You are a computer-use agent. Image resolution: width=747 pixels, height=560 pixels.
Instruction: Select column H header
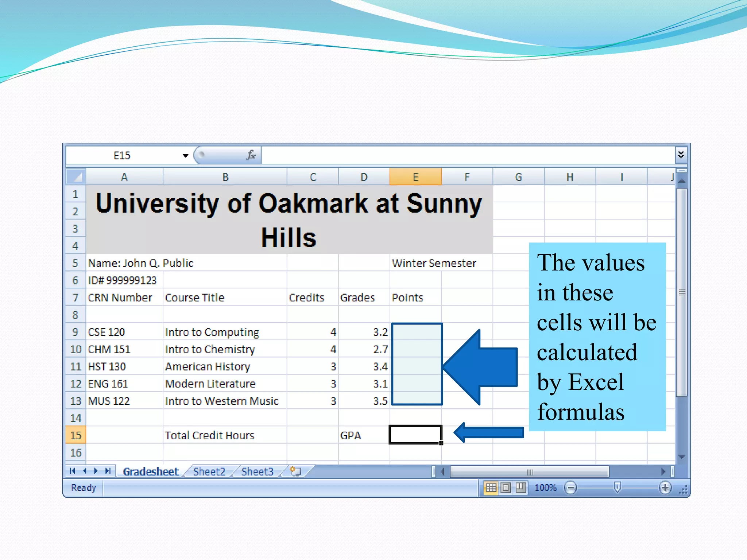[570, 177]
